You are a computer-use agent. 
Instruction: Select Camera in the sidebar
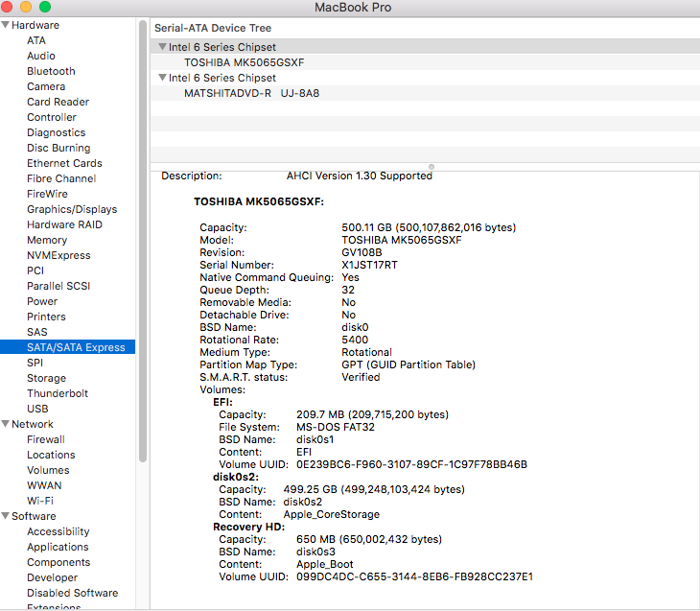tap(46, 86)
